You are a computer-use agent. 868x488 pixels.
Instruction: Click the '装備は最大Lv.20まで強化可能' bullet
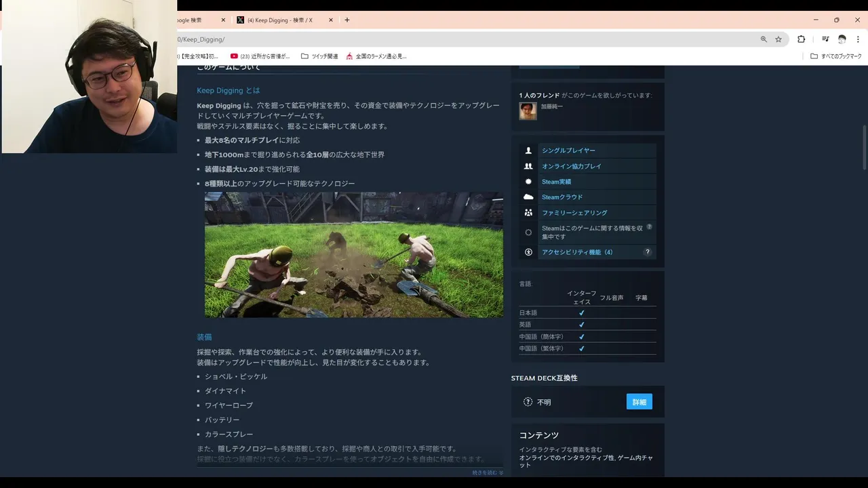click(252, 169)
